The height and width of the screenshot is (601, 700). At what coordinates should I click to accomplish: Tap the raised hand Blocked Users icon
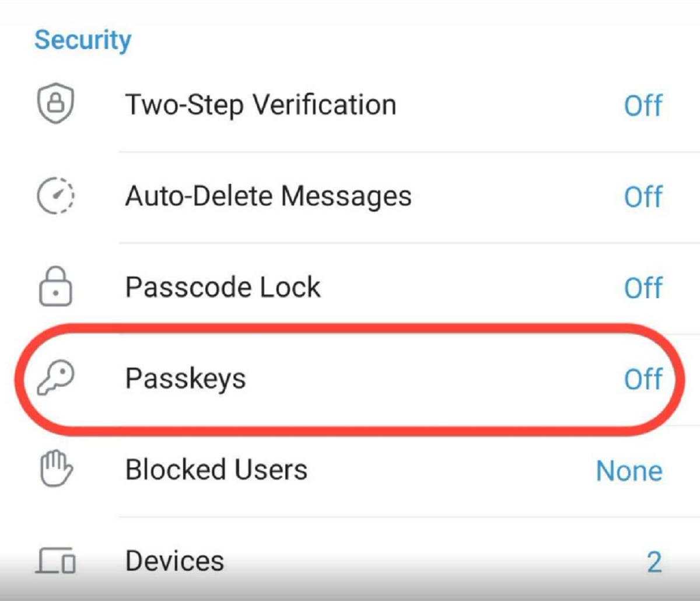pyautogui.click(x=55, y=470)
